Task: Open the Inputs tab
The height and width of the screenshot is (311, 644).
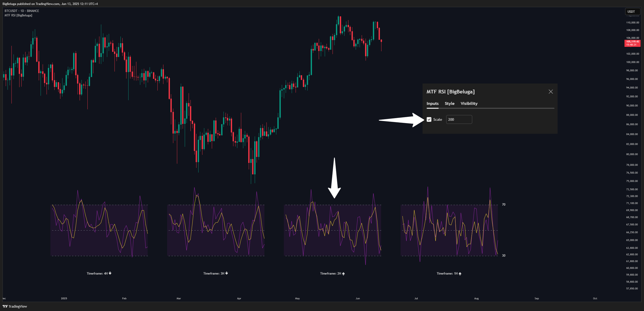Action: [x=432, y=104]
